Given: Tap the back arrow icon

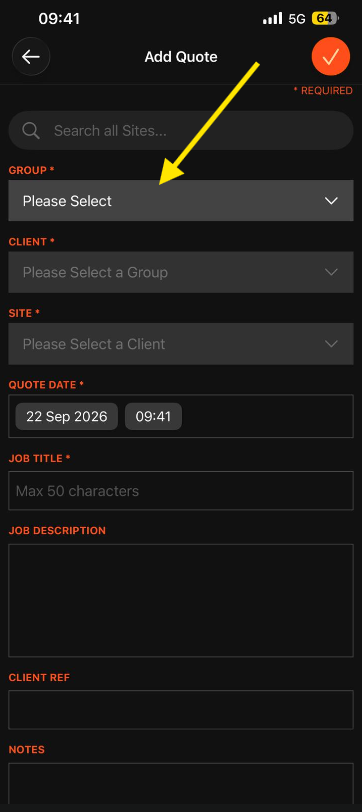Looking at the screenshot, I should pos(31,57).
